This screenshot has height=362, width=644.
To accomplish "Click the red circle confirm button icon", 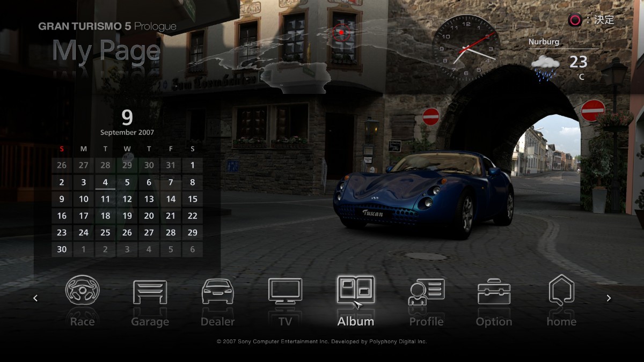I will coord(575,20).
